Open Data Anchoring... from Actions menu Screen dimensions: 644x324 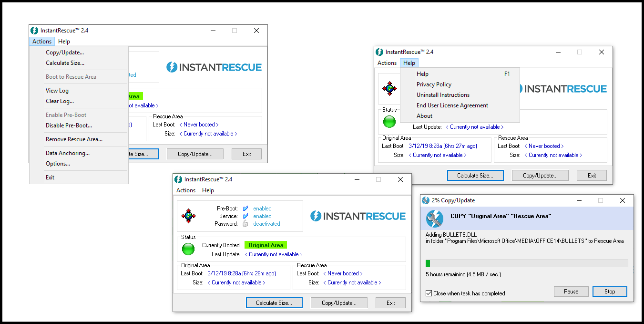68,153
